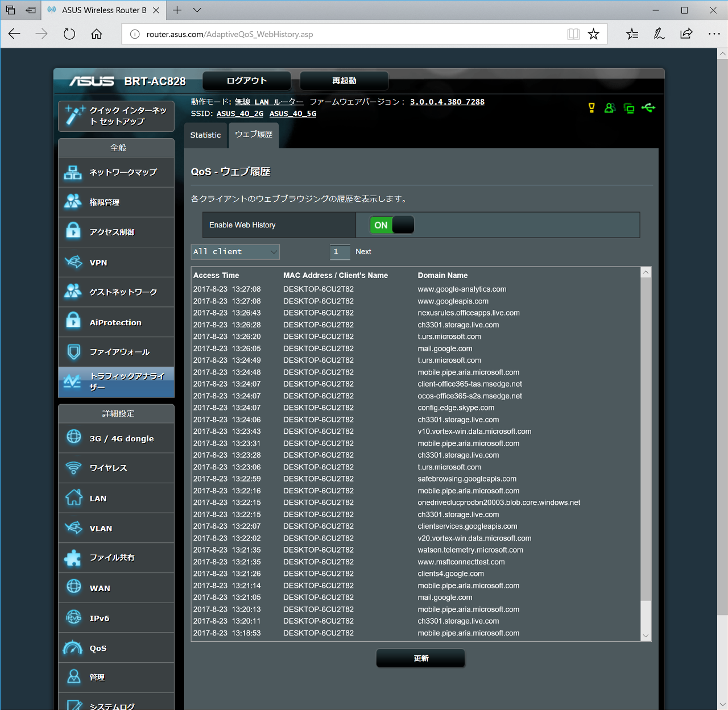Click the Domain Name column header

pos(442,275)
